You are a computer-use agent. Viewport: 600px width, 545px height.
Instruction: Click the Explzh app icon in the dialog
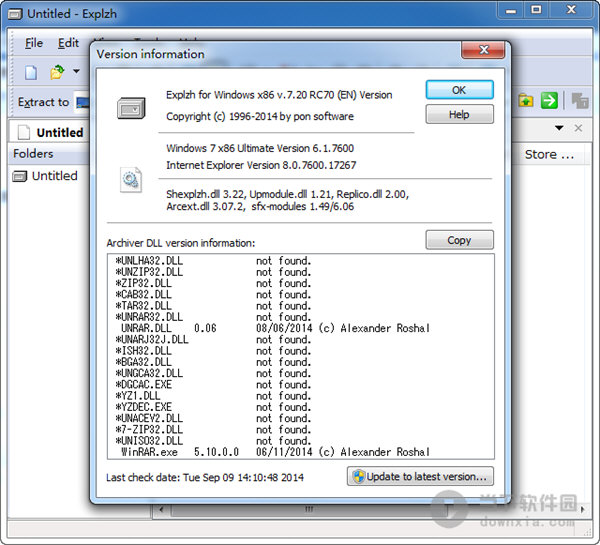tap(131, 108)
